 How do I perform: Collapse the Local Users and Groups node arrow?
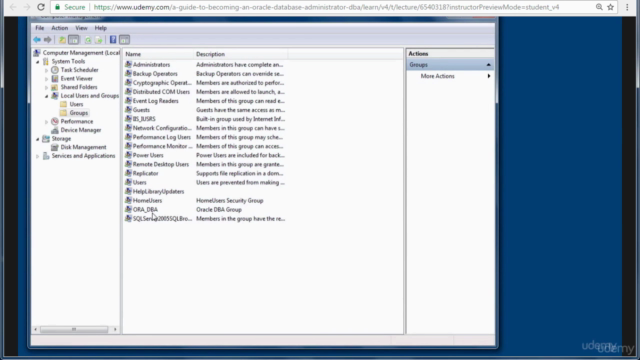[x=47, y=96]
